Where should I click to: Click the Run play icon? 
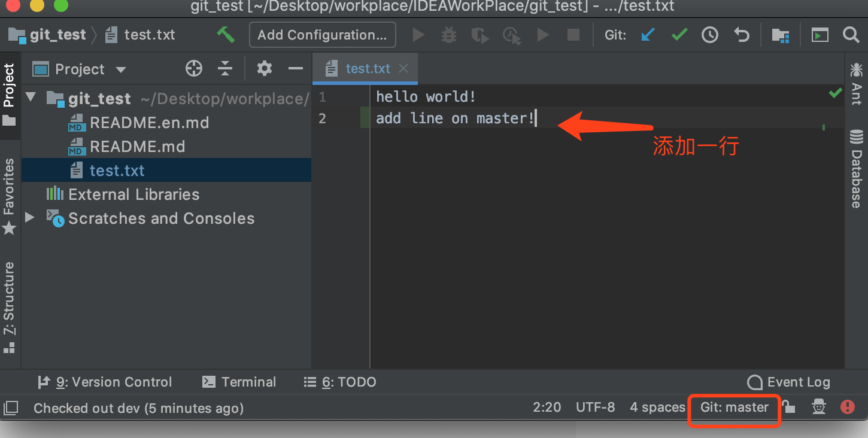click(x=419, y=35)
